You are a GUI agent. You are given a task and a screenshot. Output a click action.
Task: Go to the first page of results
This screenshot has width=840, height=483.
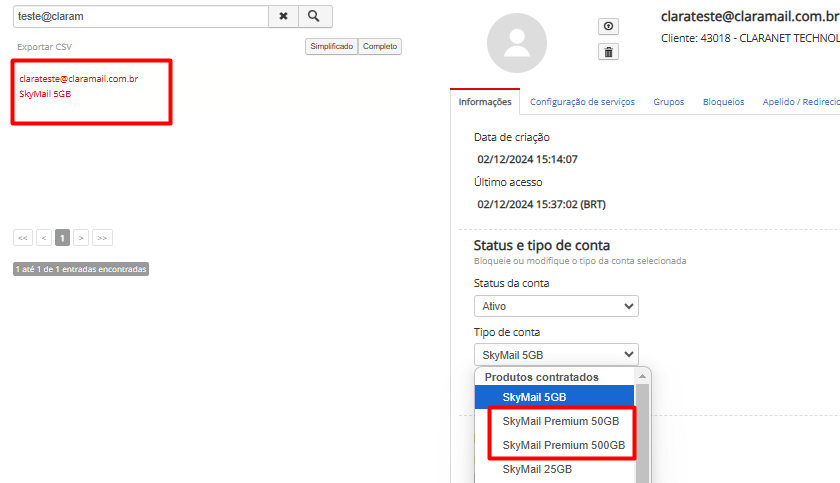[23, 238]
